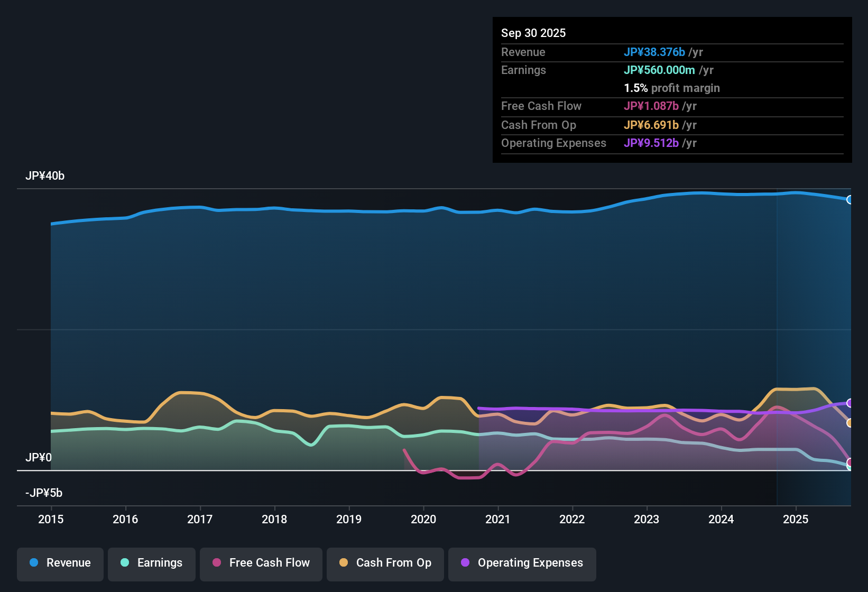Click the 1.5% profit margin text
Screen dimensions: 868x592
coord(671,88)
